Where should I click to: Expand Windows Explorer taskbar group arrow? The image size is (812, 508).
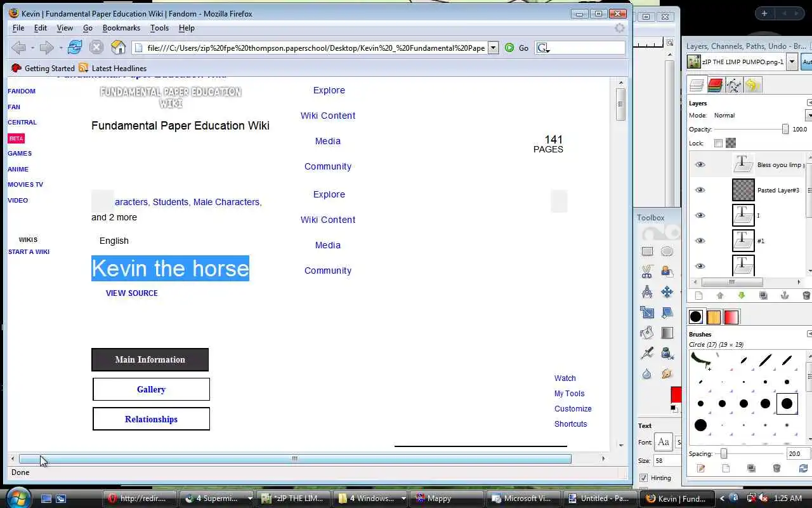pyautogui.click(x=403, y=498)
